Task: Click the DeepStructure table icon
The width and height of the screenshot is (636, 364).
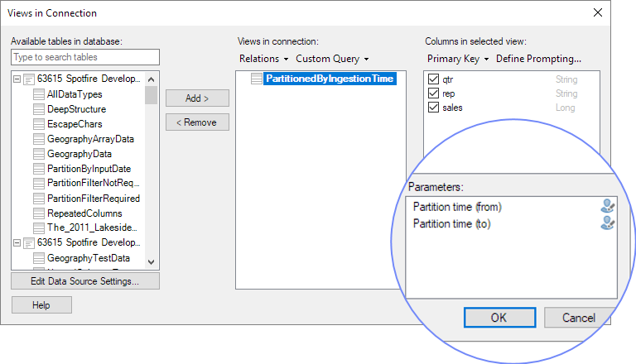Action: (x=39, y=109)
